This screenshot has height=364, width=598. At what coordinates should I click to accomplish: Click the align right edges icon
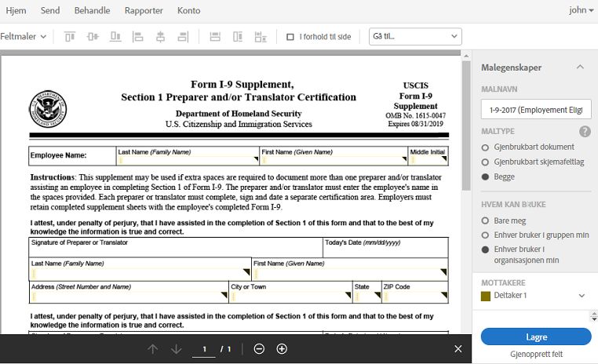pos(183,37)
